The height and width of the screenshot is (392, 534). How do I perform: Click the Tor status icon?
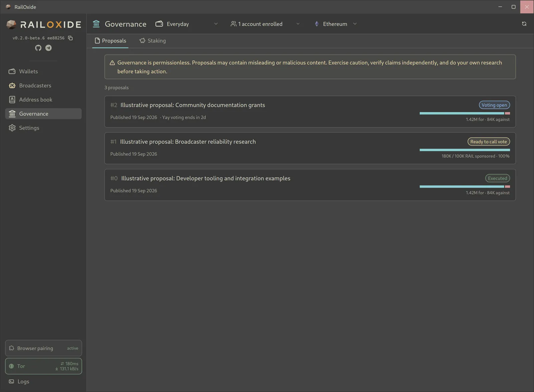click(x=11, y=366)
